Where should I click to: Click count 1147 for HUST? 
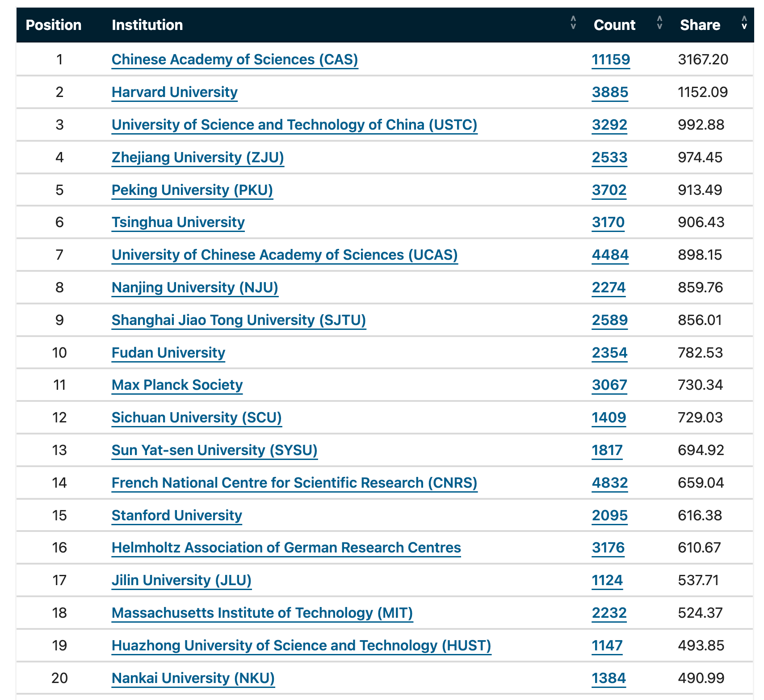tap(607, 645)
